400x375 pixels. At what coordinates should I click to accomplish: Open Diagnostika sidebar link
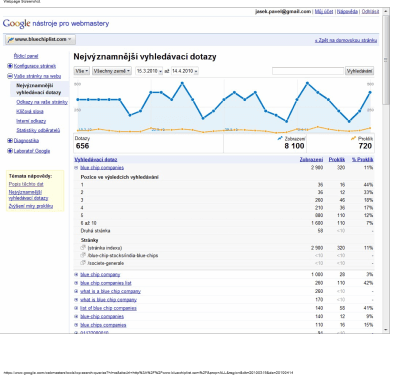pos(26,141)
